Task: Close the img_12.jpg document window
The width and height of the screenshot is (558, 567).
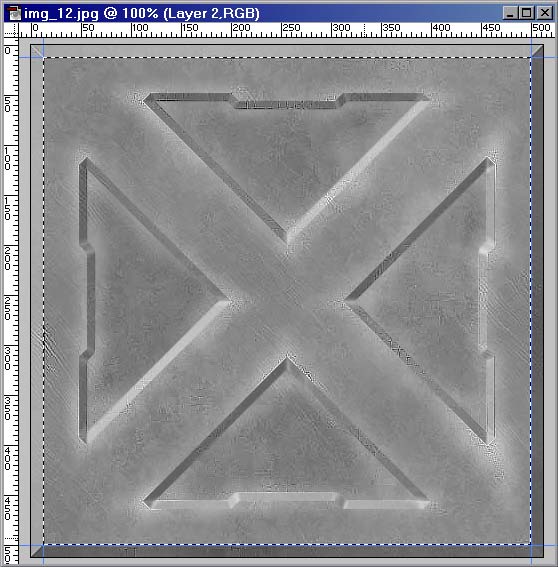Action: point(545,13)
